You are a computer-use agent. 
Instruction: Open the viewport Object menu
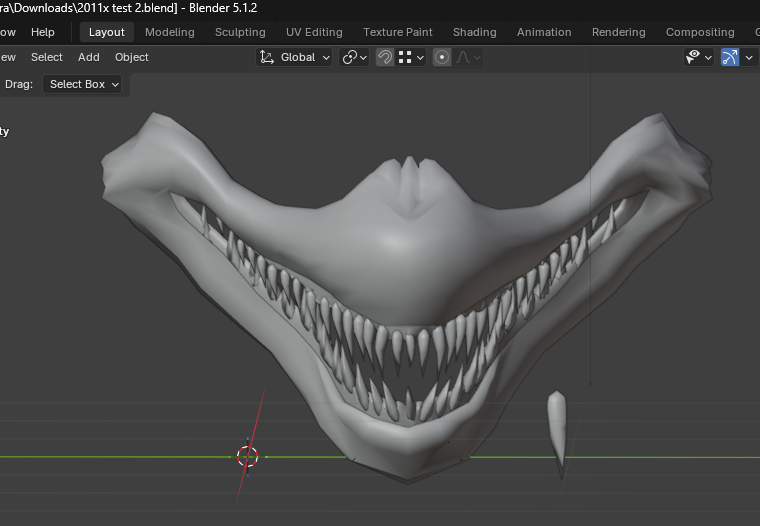[132, 57]
